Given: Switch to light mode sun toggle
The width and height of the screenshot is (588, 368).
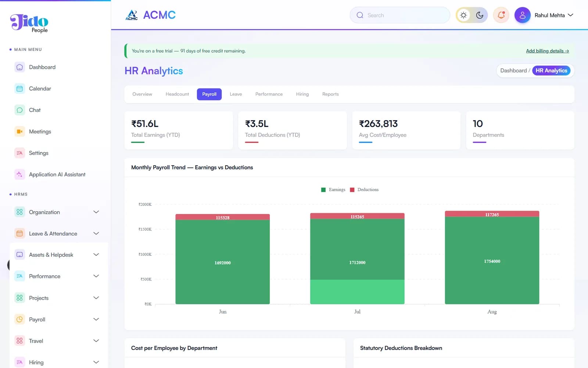Looking at the screenshot, I should (464, 15).
